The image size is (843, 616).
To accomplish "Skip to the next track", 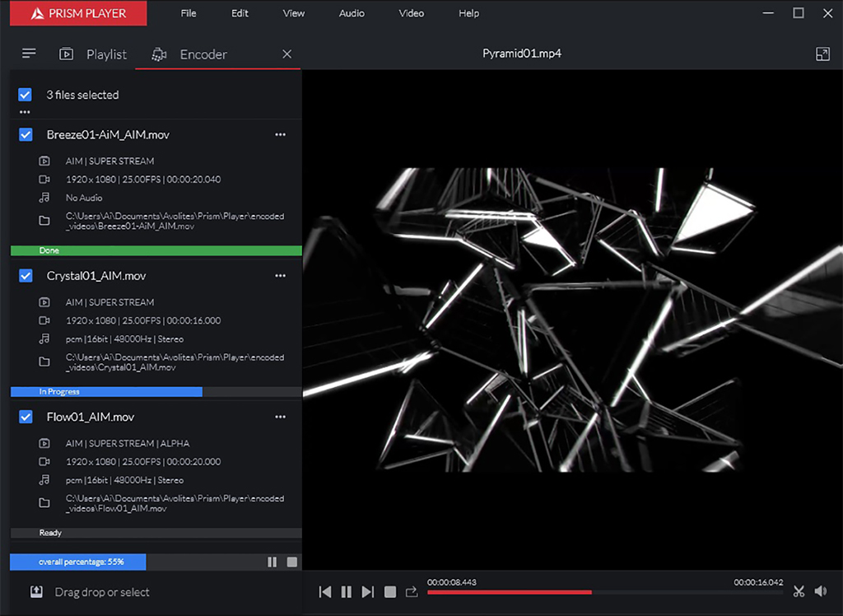I will pyautogui.click(x=368, y=591).
